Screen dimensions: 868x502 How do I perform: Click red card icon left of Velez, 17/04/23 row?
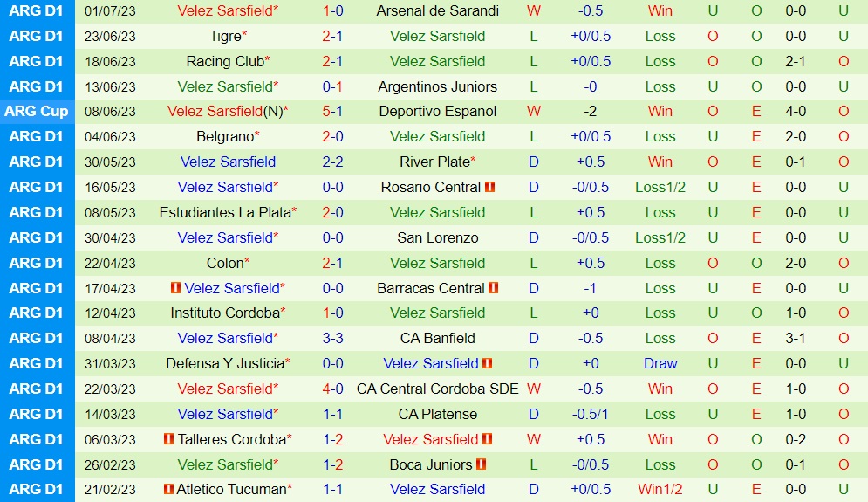tap(175, 288)
